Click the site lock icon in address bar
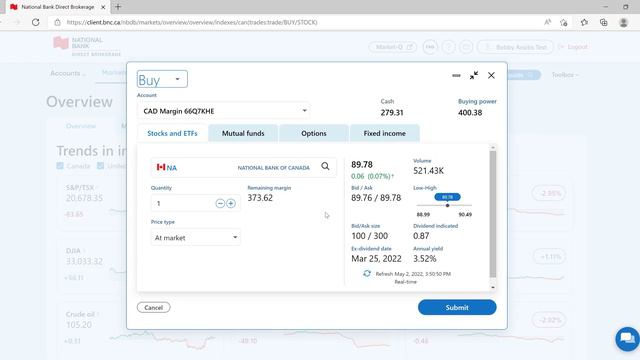640x360 pixels. [x=58, y=22]
